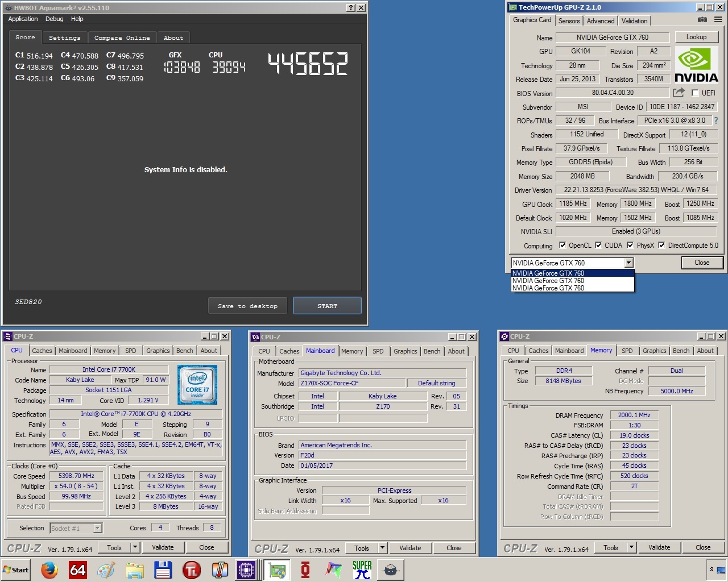Launch Firefox from the taskbar

(x=49, y=569)
